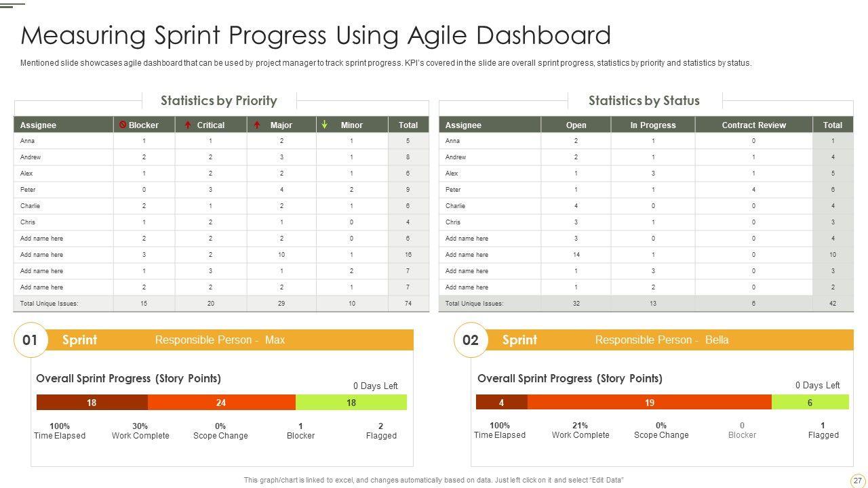Click the Contract Review column header

click(x=753, y=125)
